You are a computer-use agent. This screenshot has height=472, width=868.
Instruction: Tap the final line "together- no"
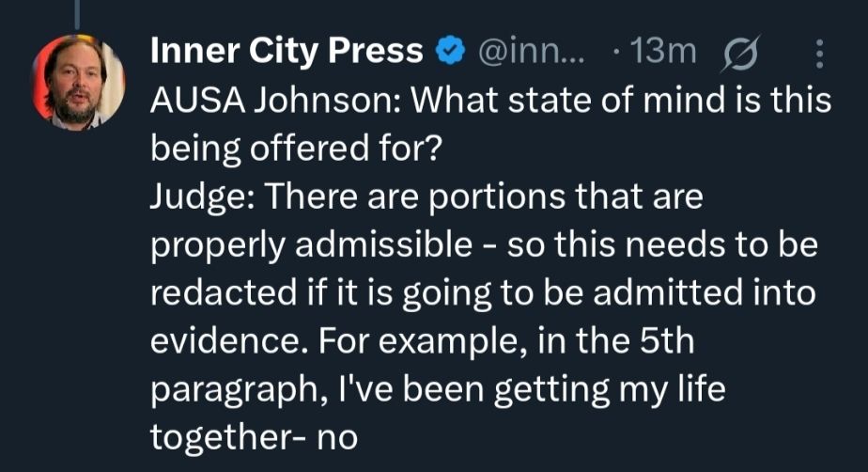tap(254, 436)
